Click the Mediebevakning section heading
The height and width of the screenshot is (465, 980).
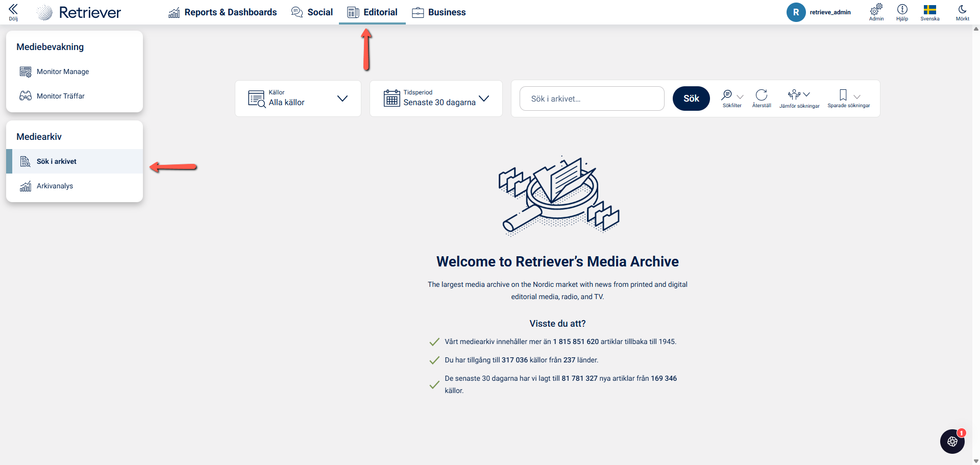click(x=50, y=47)
